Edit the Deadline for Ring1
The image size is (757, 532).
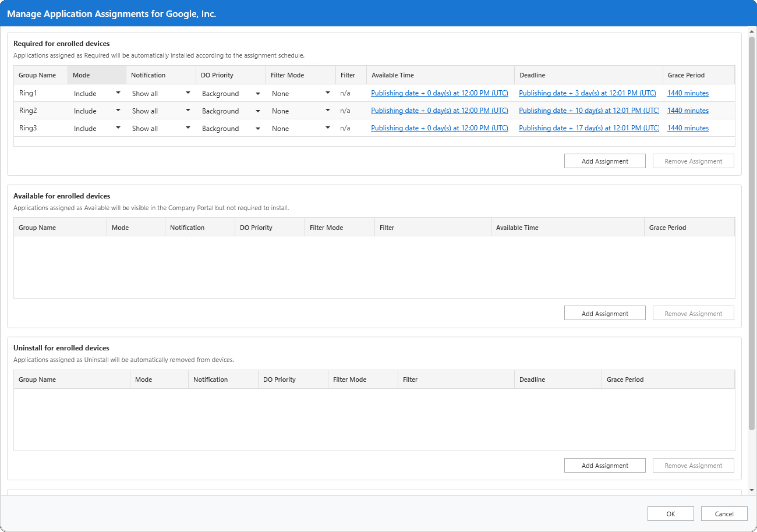[x=588, y=93]
